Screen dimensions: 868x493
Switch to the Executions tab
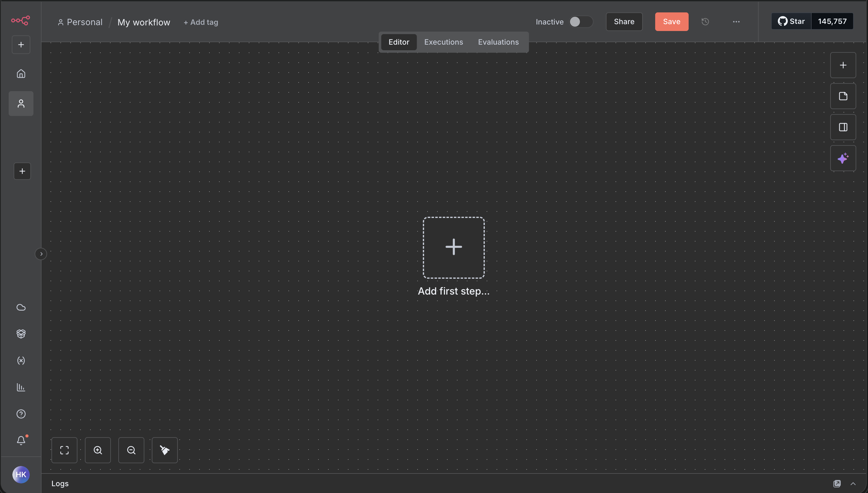pos(444,42)
